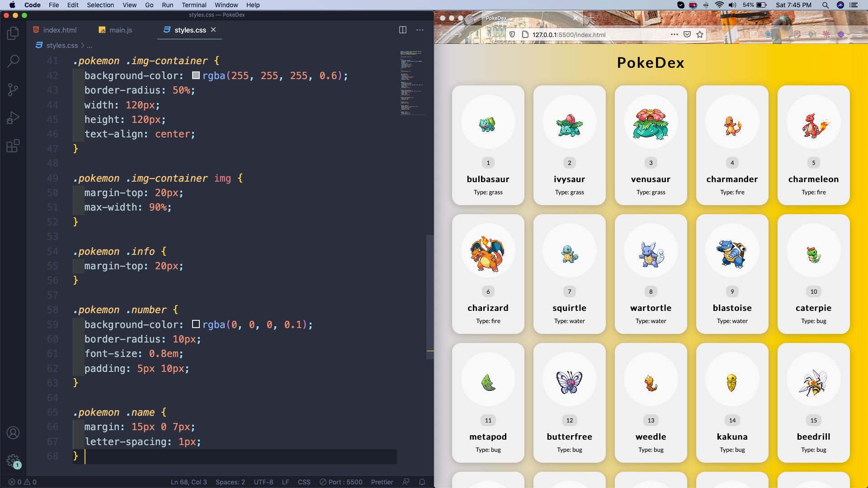Screen dimensions: 868x488
Task: Click the Prettier status item
Action: tap(382, 482)
